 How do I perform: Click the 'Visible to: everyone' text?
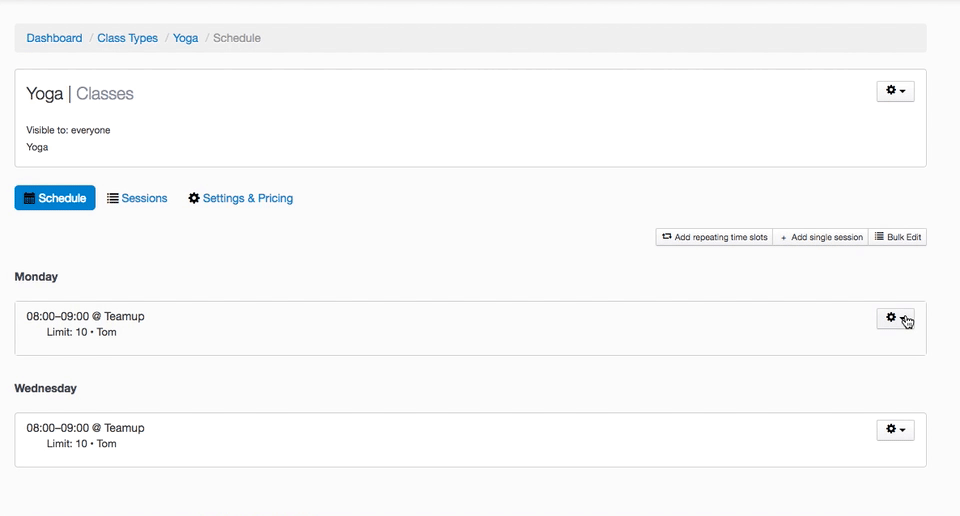68,130
